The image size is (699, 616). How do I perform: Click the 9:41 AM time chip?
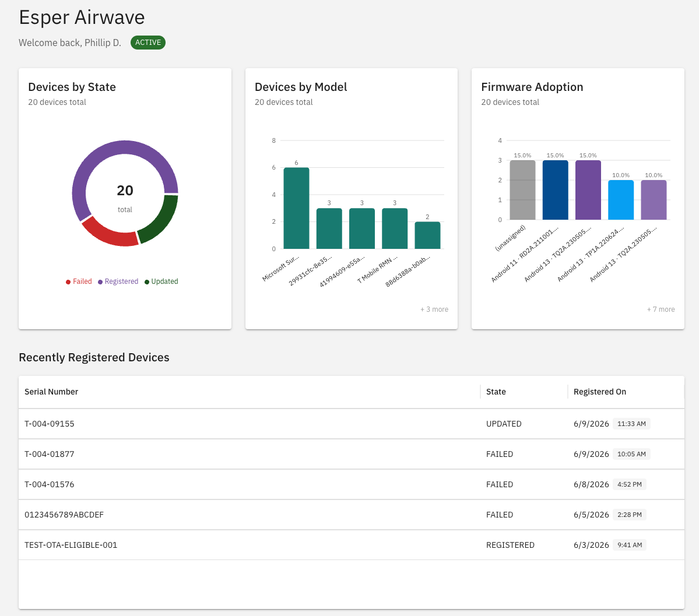(630, 545)
